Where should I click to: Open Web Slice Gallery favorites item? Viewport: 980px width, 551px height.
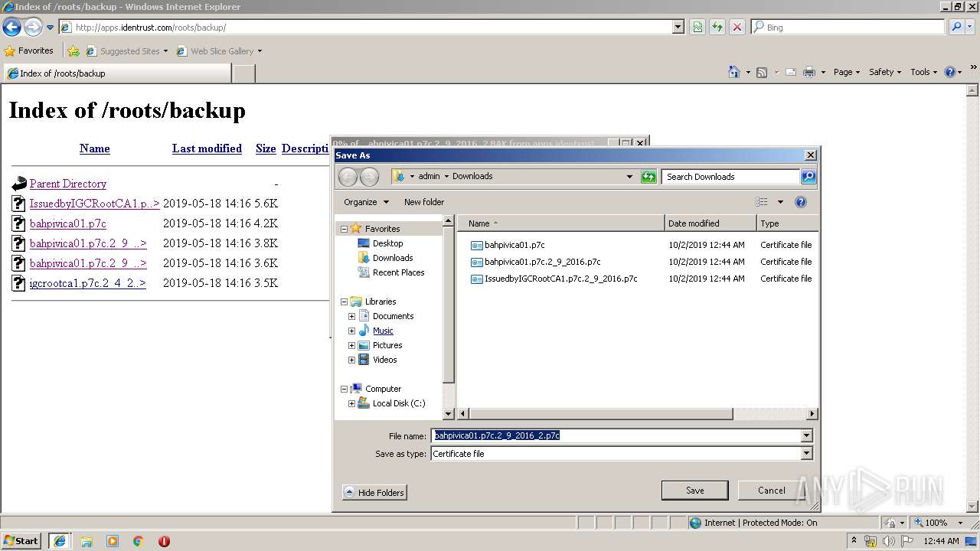point(219,51)
